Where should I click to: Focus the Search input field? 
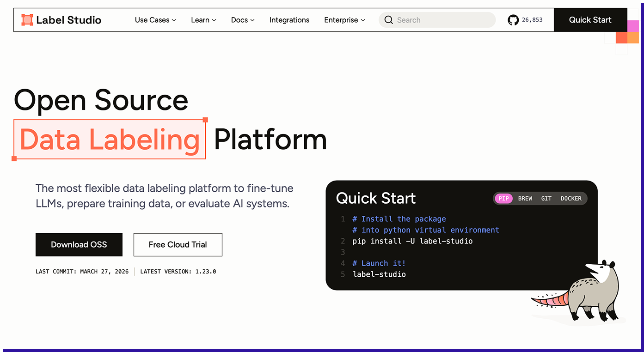pos(437,20)
